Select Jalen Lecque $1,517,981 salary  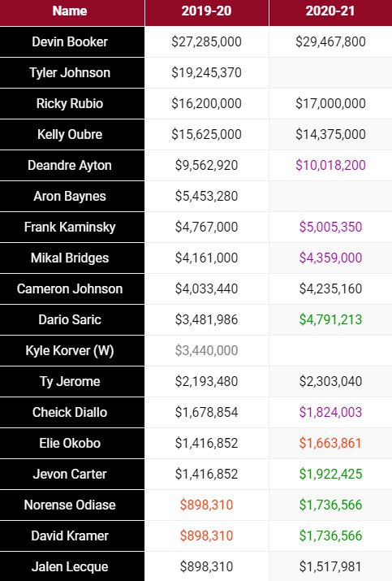pos(330,566)
